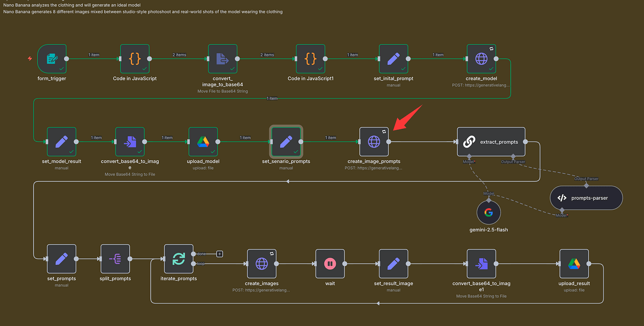Select the prompts-parser output parser node
This screenshot has width=644, height=326.
point(586,198)
